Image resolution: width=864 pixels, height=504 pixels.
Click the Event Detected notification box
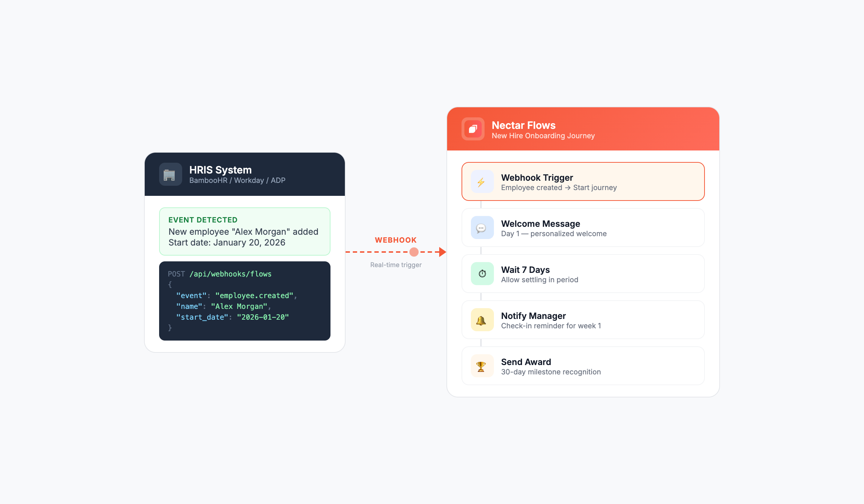244,231
